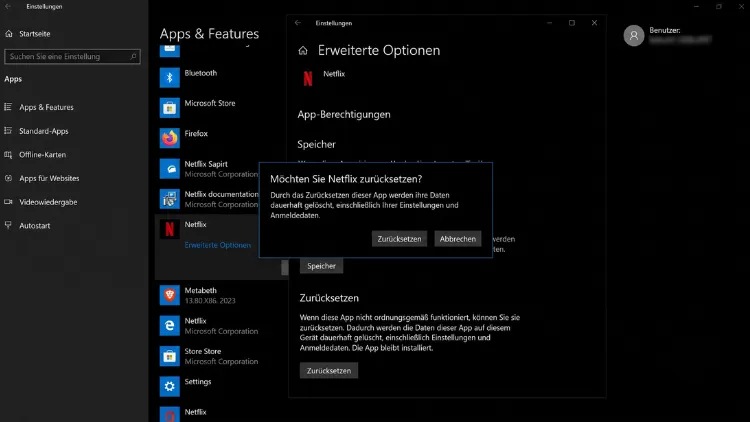Confirm reset with Zurücksetzen in the dialog

399,239
